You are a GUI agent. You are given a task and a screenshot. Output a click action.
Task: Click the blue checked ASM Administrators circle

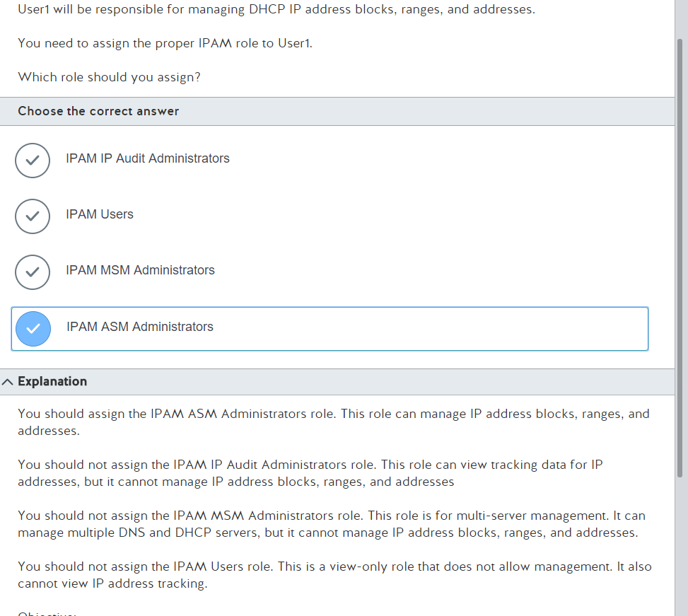[33, 329]
